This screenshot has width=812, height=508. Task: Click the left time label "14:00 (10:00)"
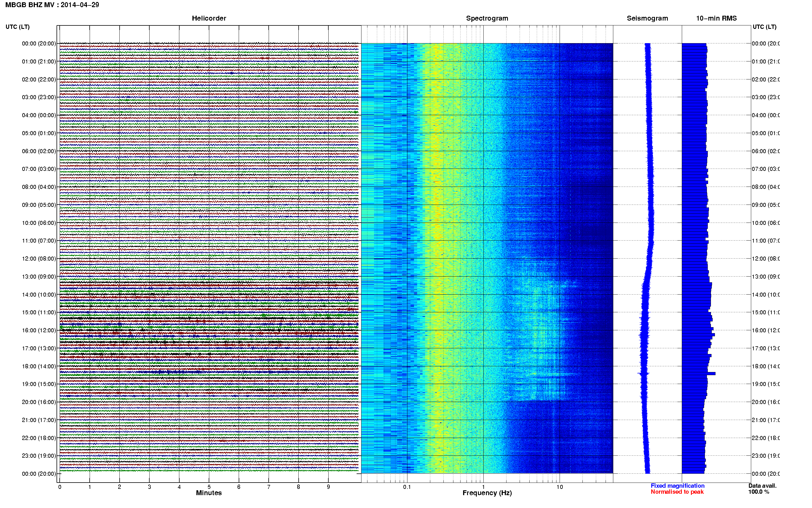coord(39,295)
